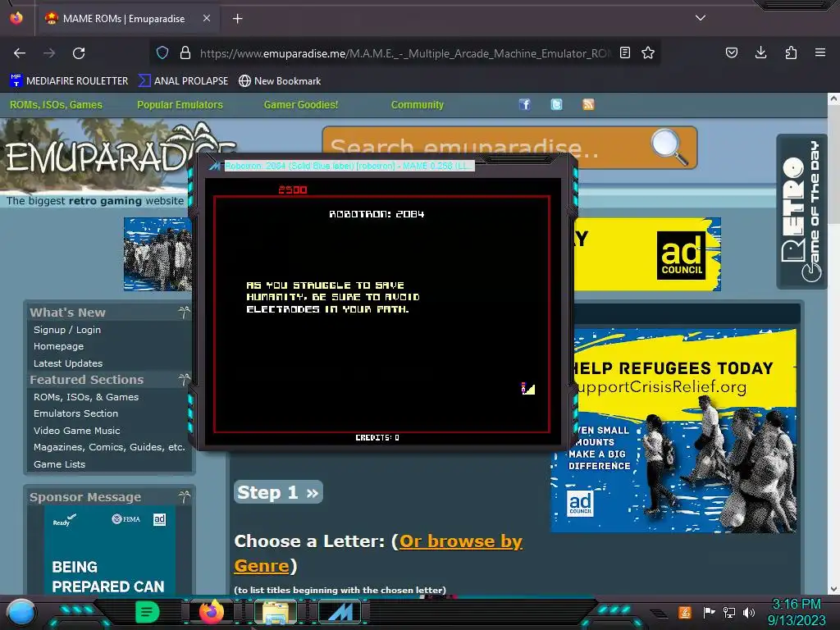This screenshot has width=840, height=630.
Task: Open MEDIAFIRE ROULETTER bookmark
Action: pyautogui.click(x=69, y=81)
